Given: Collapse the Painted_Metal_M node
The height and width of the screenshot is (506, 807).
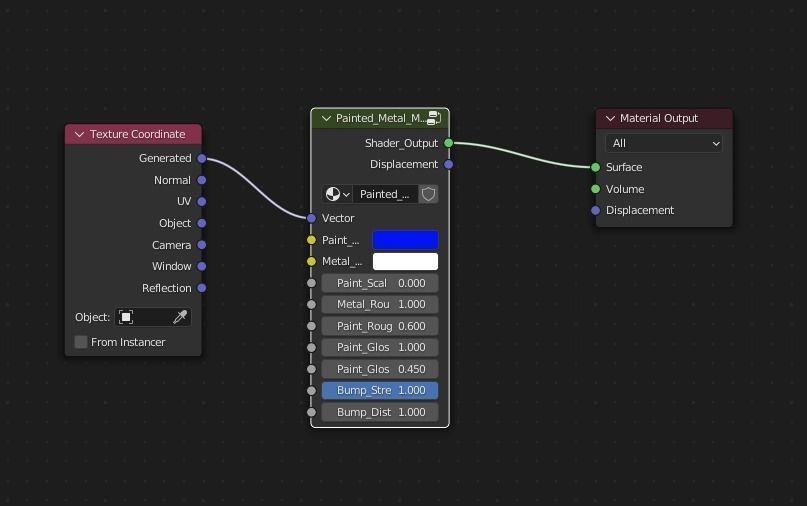Looking at the screenshot, I should pyautogui.click(x=326, y=118).
